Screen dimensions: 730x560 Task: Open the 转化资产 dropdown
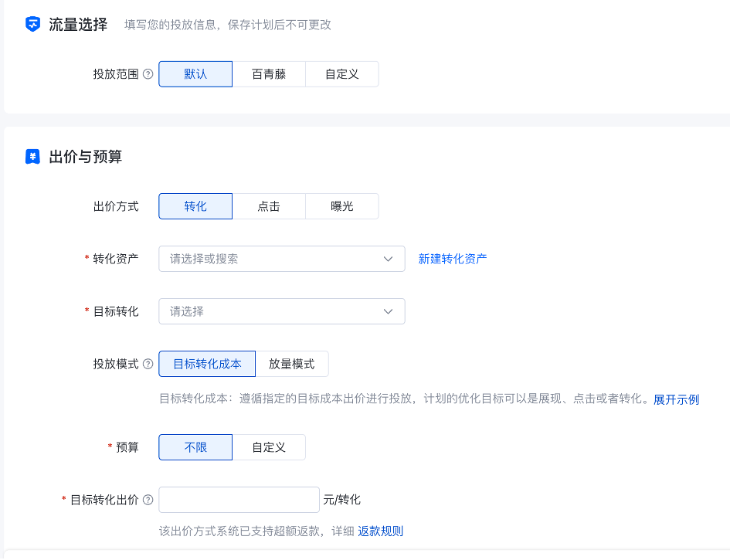click(270, 260)
